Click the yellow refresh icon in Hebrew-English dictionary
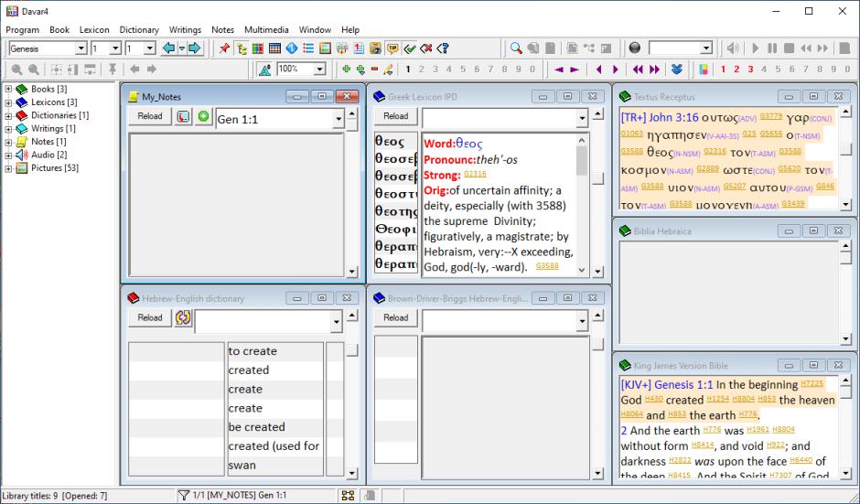The image size is (860, 504). [183, 318]
